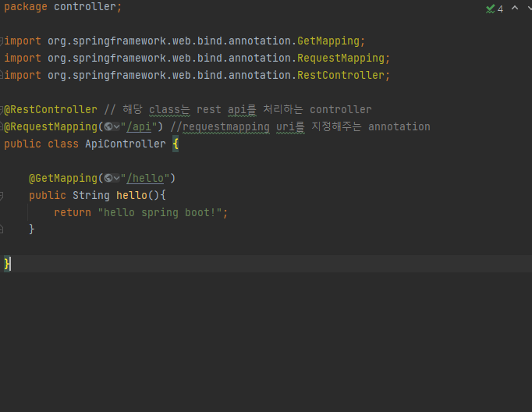Click globe icon in @GetMapping annotation
The width and height of the screenshot is (532, 412).
(108, 178)
